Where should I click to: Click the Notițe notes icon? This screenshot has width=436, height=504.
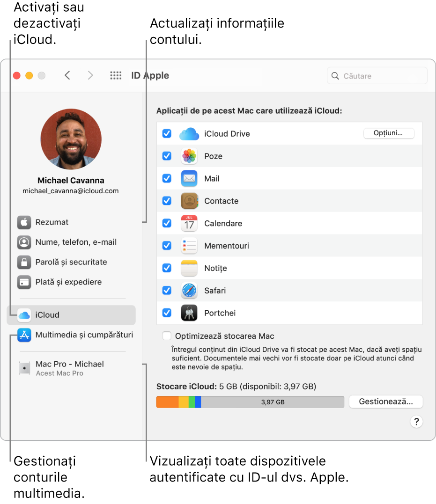[189, 268]
